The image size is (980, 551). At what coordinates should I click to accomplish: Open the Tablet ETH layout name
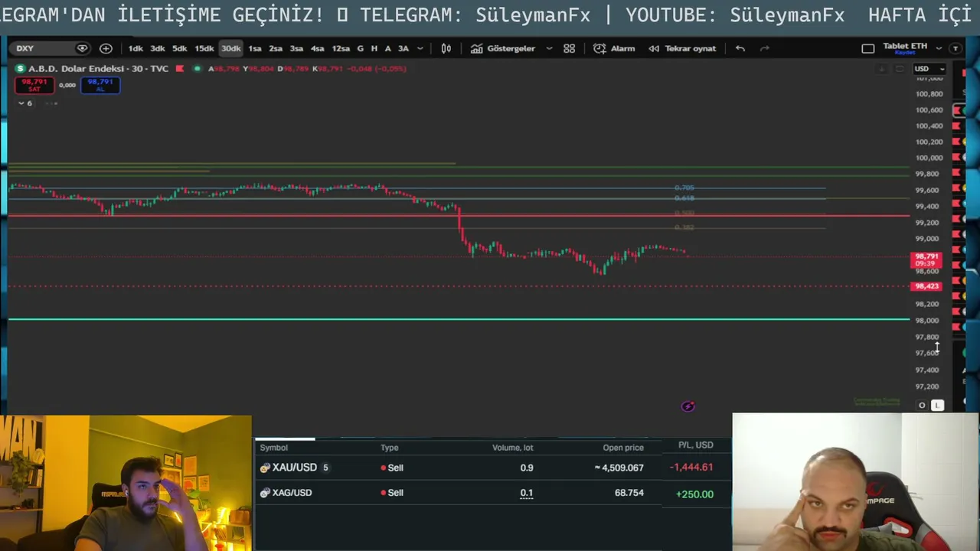905,47
